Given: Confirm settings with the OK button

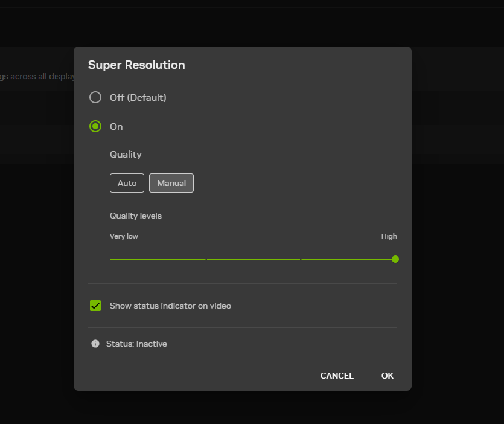Looking at the screenshot, I should pyautogui.click(x=388, y=376).
